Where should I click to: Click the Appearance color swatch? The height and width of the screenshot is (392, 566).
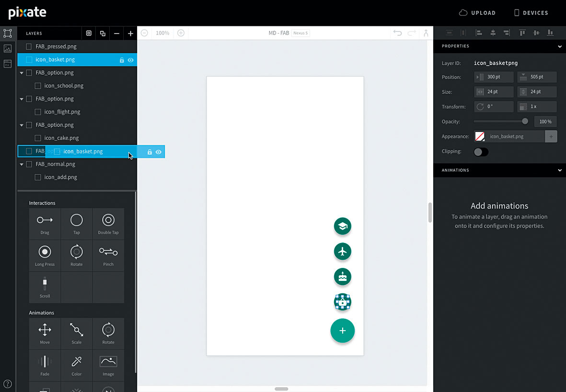(480, 137)
